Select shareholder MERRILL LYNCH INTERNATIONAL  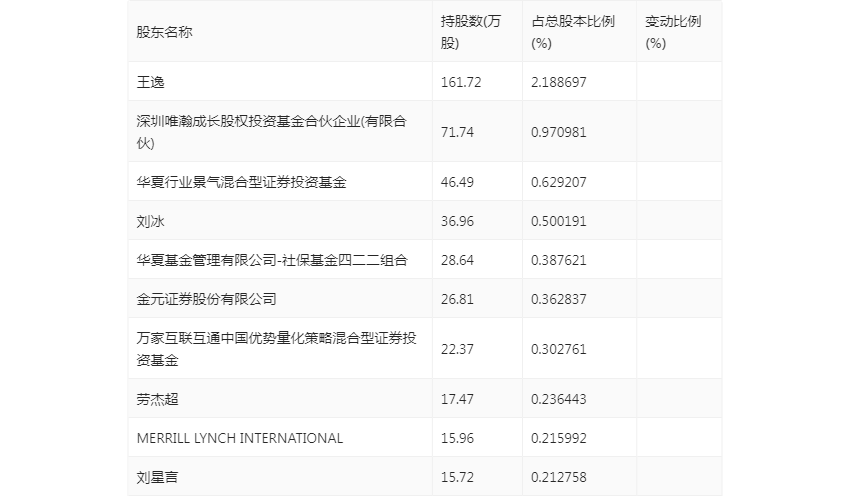pos(240,437)
